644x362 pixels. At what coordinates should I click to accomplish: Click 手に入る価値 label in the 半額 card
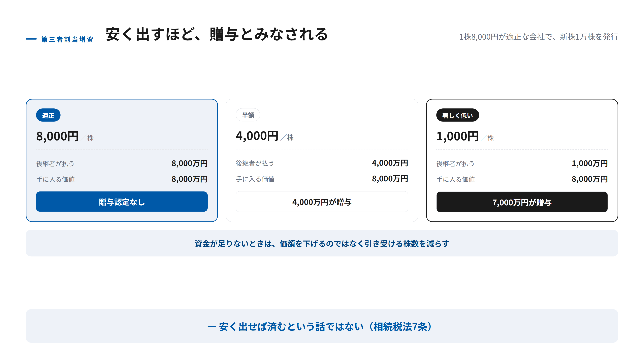[x=255, y=179]
